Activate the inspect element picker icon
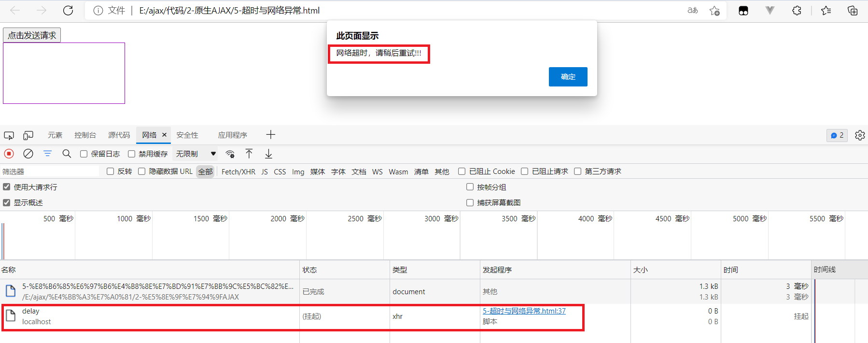This screenshot has width=868, height=343. (9, 135)
